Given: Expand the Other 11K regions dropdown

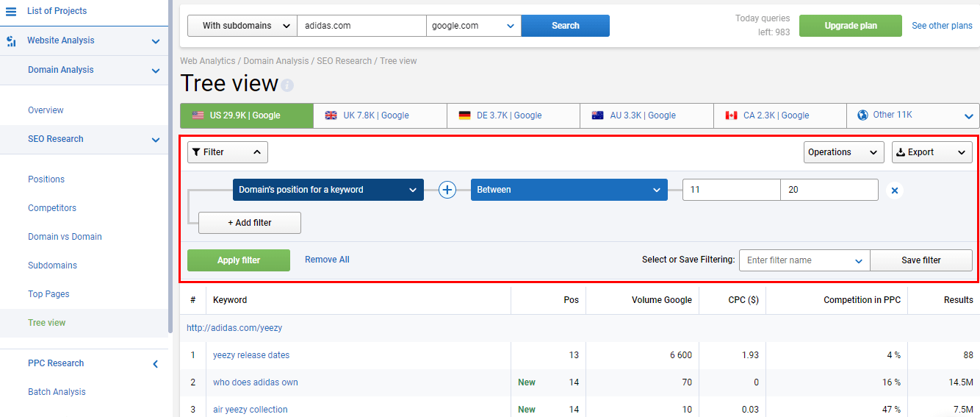Looking at the screenshot, I should (x=968, y=115).
